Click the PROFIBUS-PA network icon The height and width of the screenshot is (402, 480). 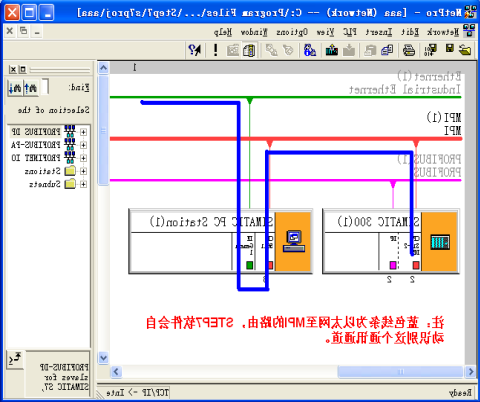click(70, 145)
